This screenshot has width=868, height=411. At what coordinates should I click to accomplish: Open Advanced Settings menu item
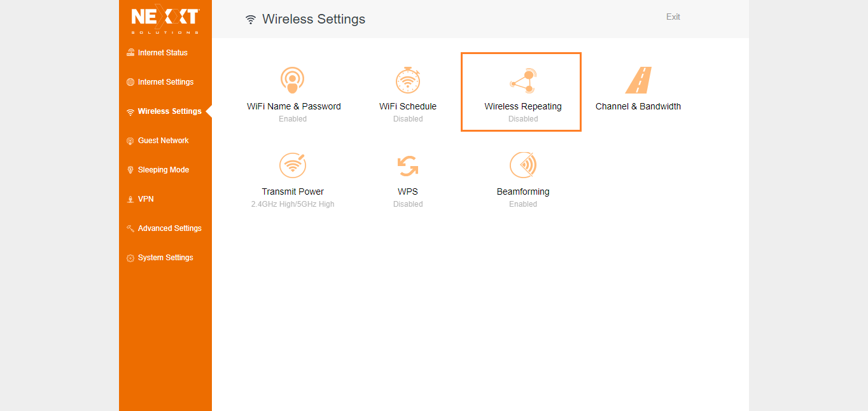[169, 228]
